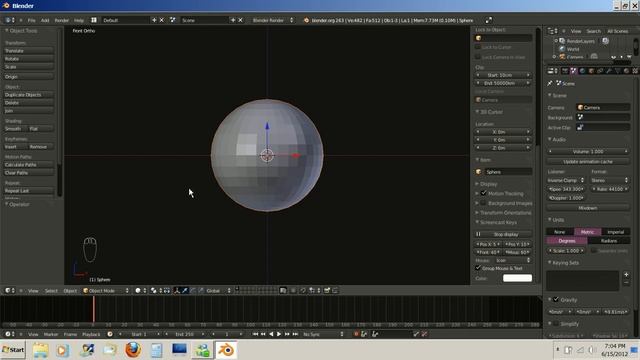The width and height of the screenshot is (640, 360).
Task: Click the Blender icon in taskbar
Action: pyautogui.click(x=226, y=350)
